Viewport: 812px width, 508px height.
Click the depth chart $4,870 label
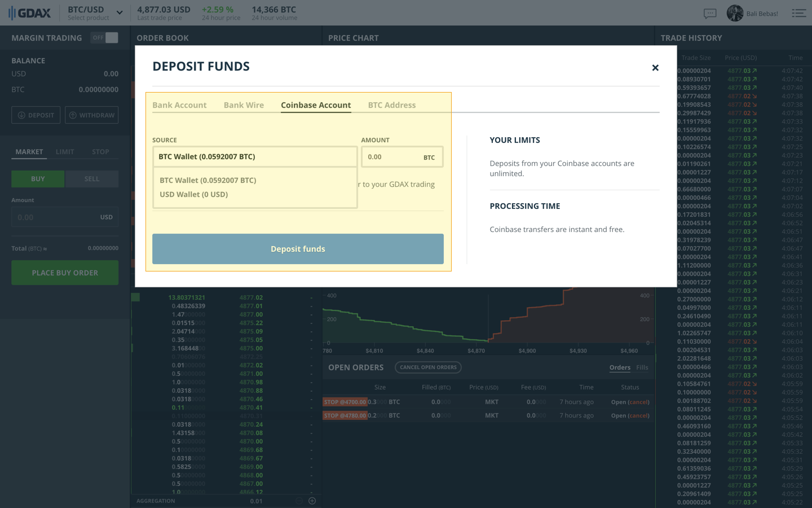tap(476, 351)
